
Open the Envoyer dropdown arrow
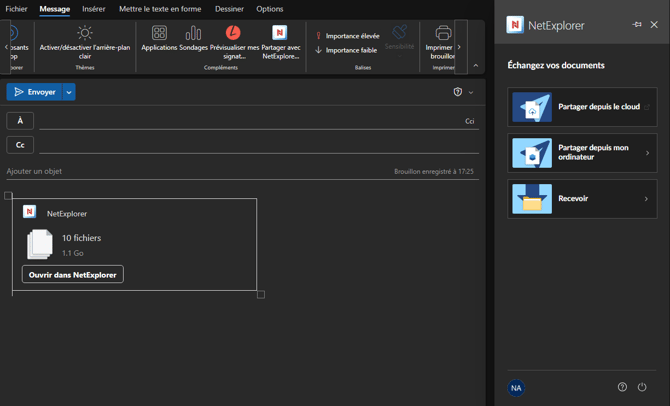point(69,92)
